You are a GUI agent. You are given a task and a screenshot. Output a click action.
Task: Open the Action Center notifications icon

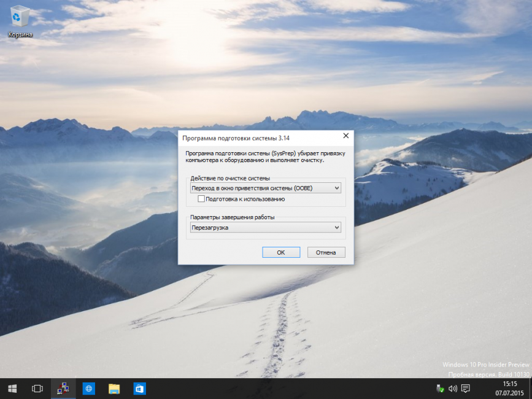(466, 389)
